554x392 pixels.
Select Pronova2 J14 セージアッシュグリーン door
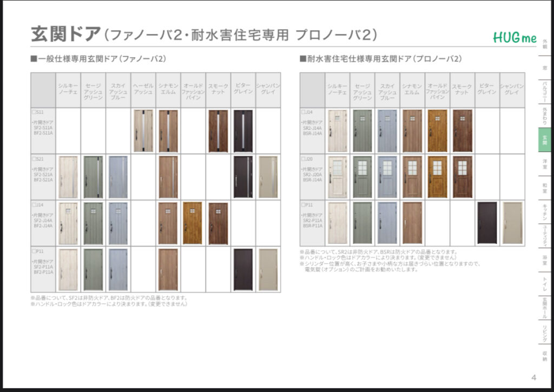(x=362, y=131)
